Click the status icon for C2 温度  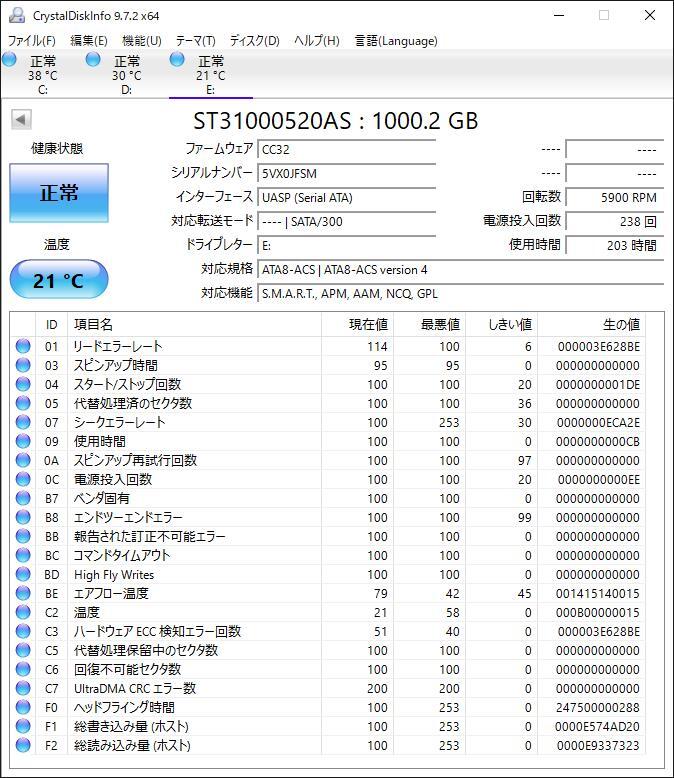click(23, 612)
